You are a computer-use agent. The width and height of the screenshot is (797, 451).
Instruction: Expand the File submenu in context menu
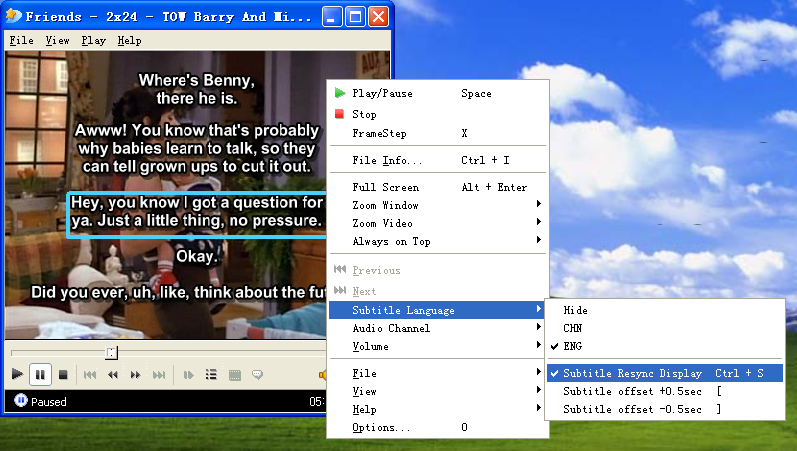pos(438,373)
